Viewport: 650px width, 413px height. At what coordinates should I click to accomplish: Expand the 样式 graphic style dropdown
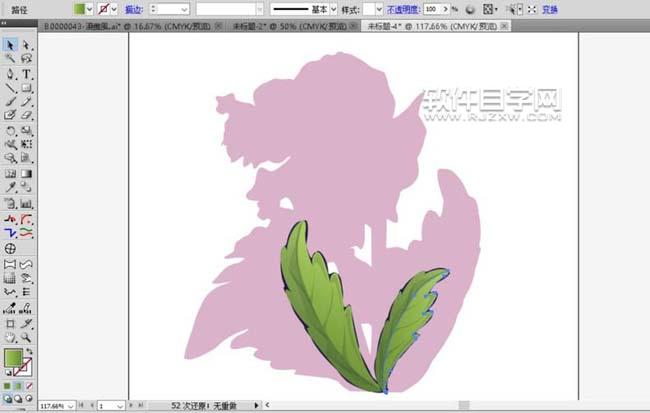point(379,9)
